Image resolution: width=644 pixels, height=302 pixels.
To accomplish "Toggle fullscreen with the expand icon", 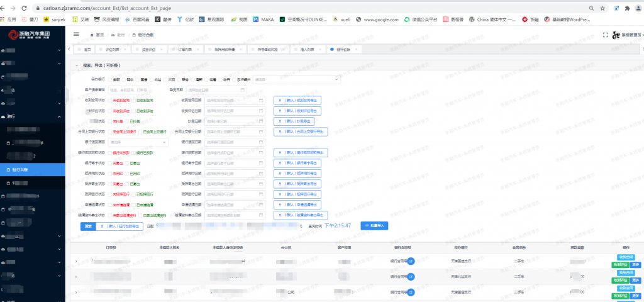I will 604,35.
